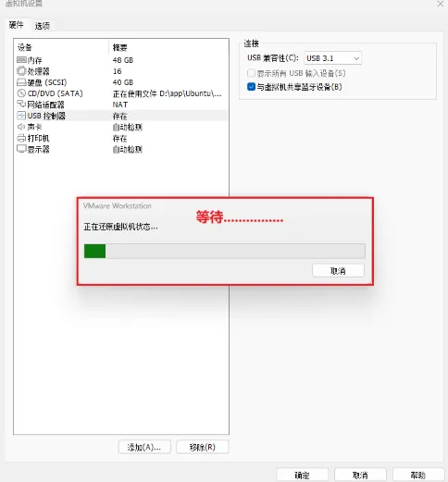Screen dimensions: 448x482
Task: Click the network adapter (网络适配器) icon
Action: (21, 105)
